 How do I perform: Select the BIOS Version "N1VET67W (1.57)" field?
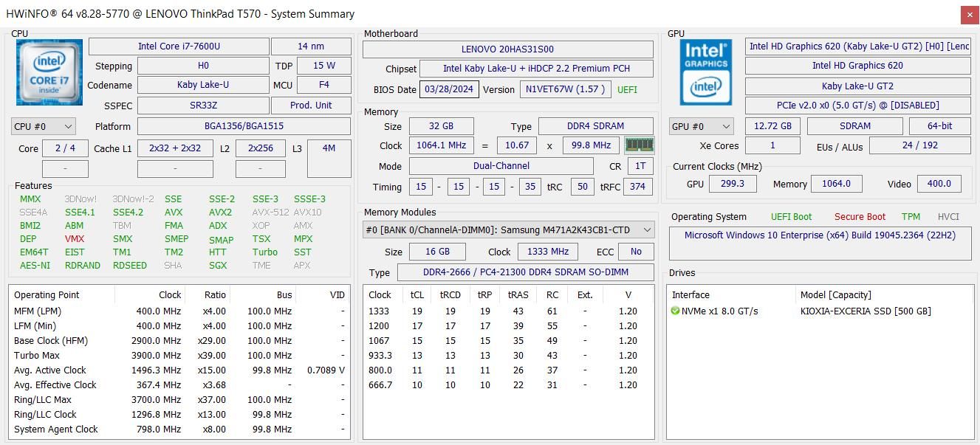coord(565,89)
